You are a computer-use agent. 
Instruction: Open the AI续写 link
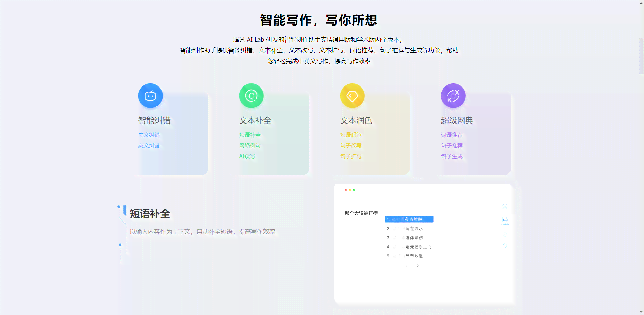pos(247,156)
